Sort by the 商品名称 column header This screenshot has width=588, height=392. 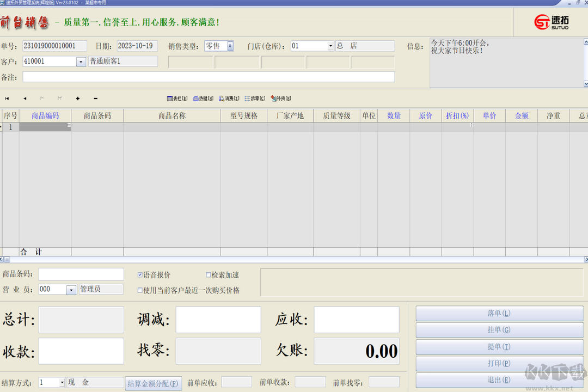[171, 116]
